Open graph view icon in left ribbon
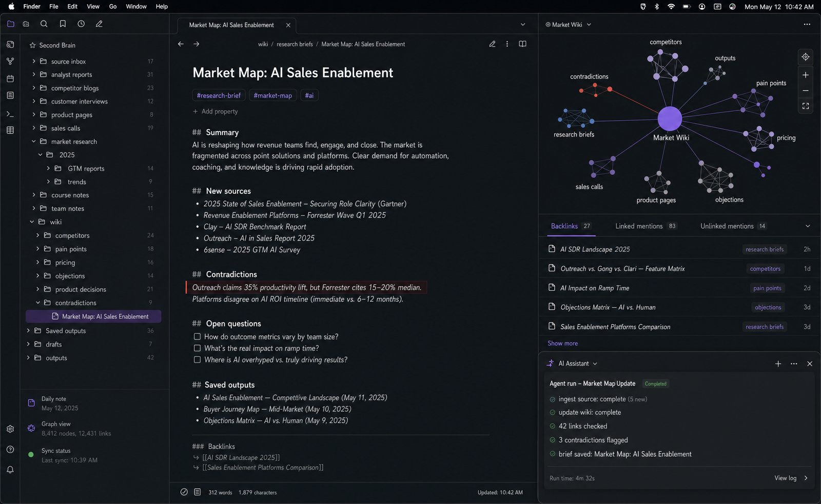Screen dimensions: 821x504 [x=10, y=61]
